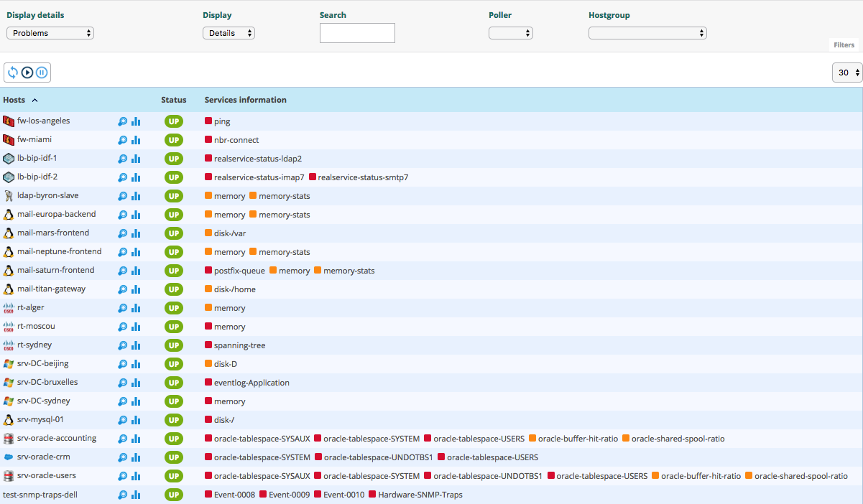Open the Poller dropdown
863x504 pixels.
coord(510,33)
